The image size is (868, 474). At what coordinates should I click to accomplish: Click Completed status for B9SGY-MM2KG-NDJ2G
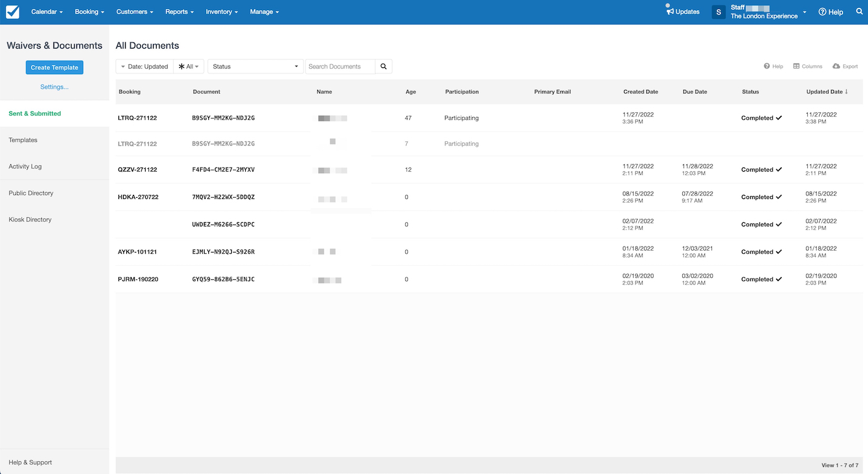click(761, 118)
